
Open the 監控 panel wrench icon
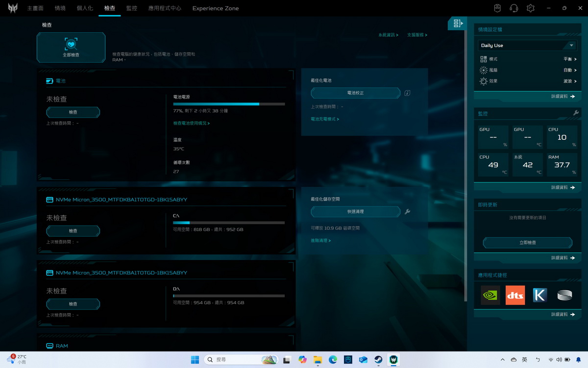click(576, 113)
